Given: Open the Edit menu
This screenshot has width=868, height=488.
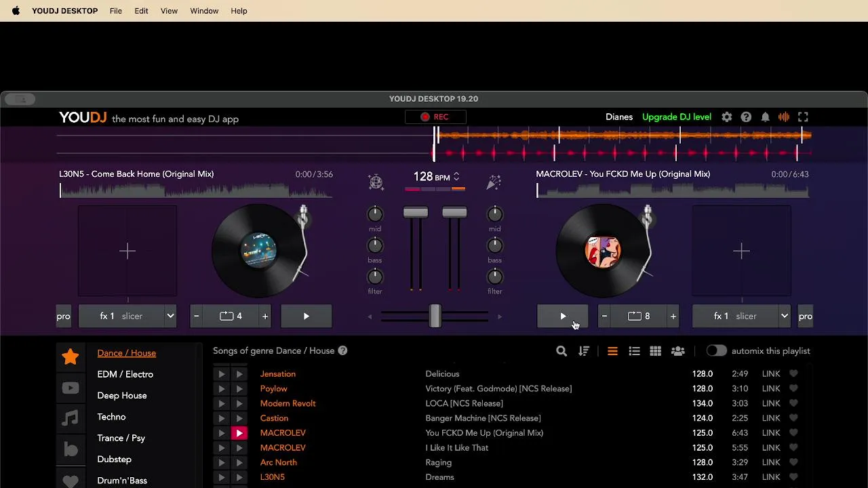Looking at the screenshot, I should (x=141, y=11).
